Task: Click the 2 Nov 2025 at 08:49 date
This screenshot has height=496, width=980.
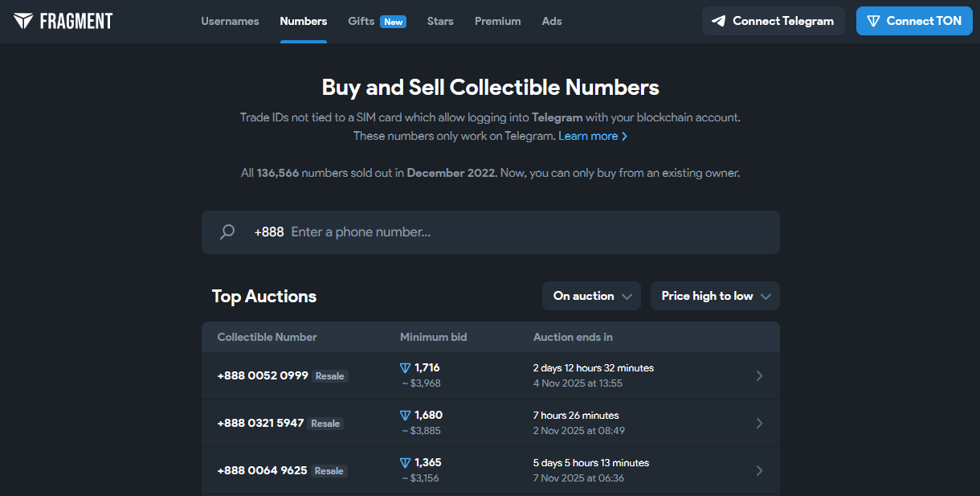Action: (x=579, y=431)
